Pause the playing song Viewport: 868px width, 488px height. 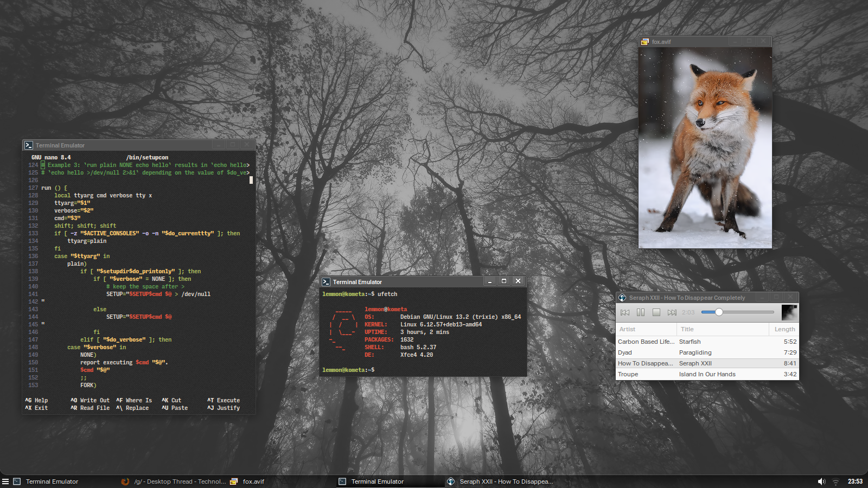coord(641,312)
